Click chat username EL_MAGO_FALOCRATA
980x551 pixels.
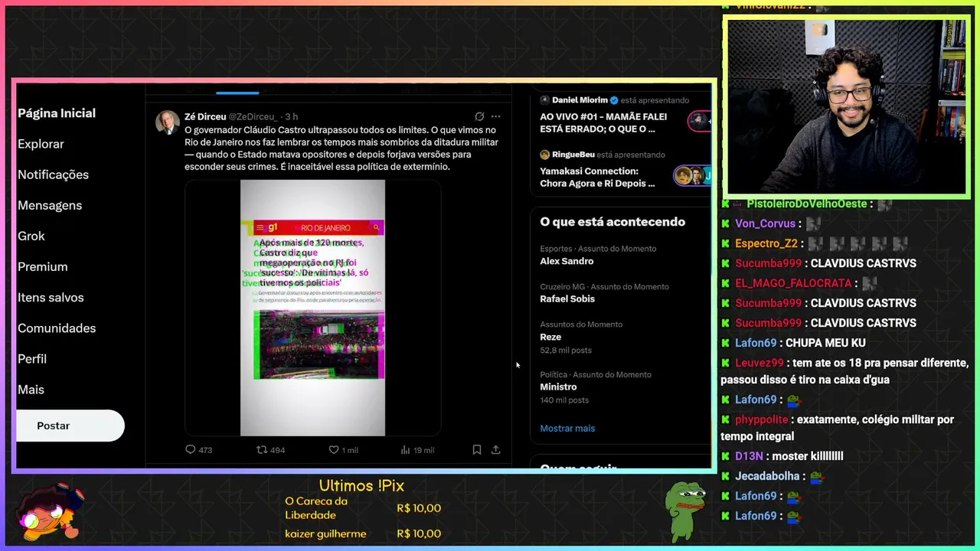tap(793, 283)
